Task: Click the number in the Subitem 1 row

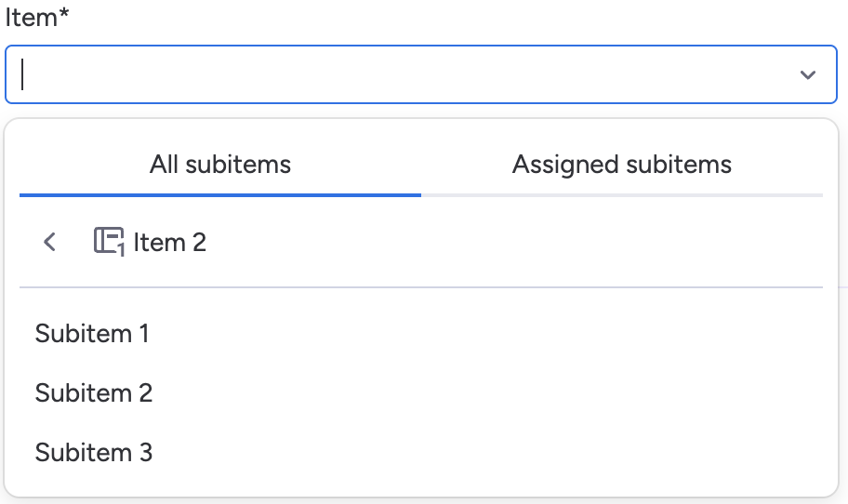Action: 143,334
